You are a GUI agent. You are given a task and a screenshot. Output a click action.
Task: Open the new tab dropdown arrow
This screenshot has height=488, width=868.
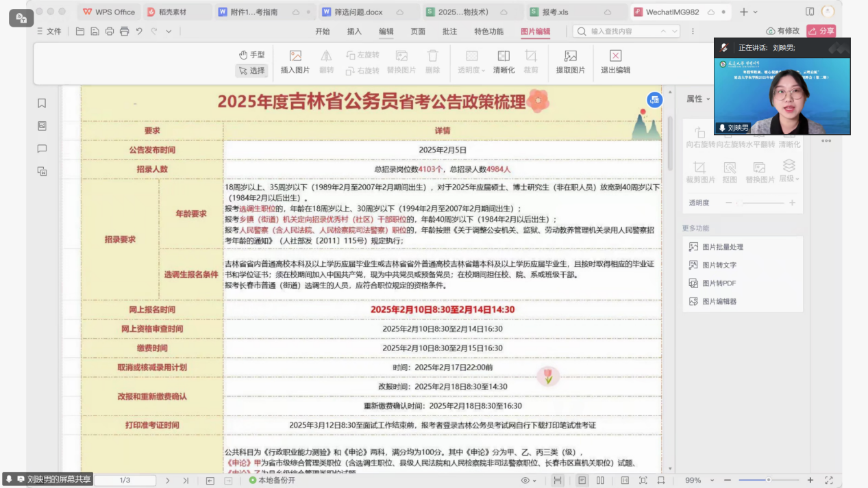pyautogui.click(x=756, y=12)
